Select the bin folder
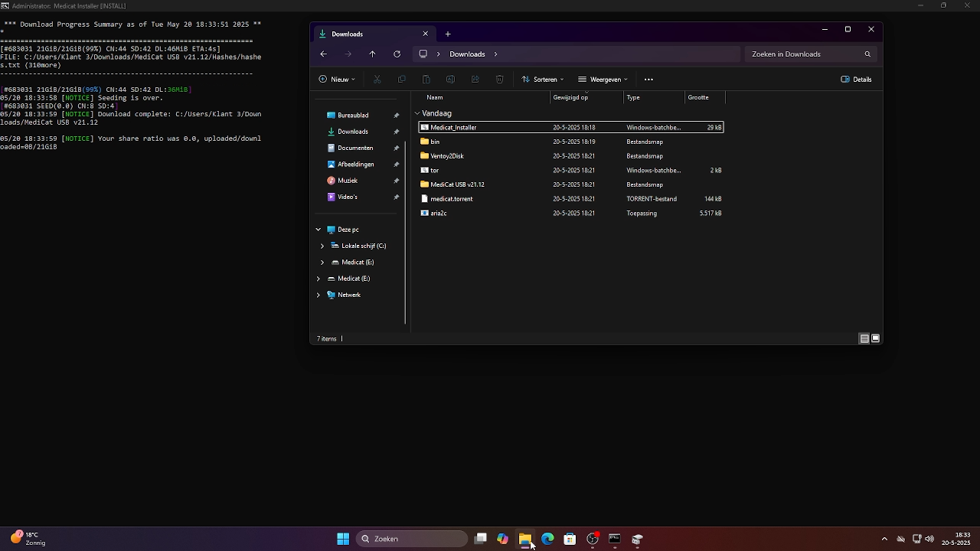 (x=571, y=142)
